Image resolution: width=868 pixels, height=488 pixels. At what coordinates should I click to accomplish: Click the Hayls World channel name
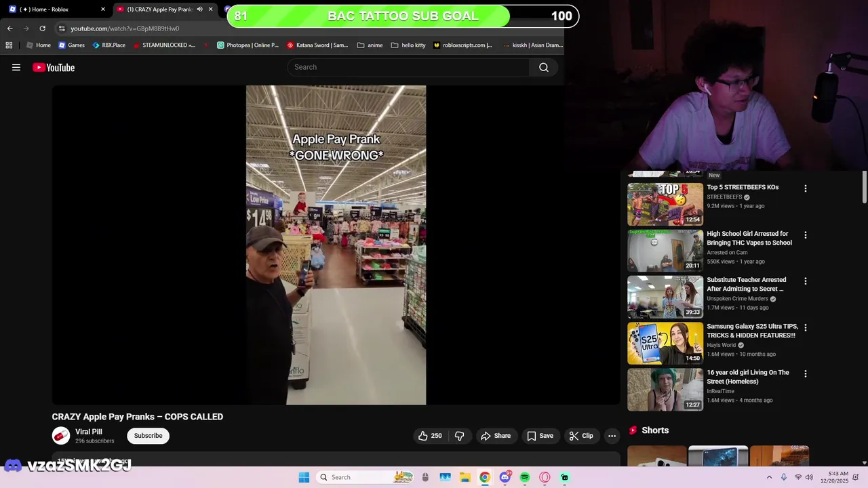pyautogui.click(x=721, y=345)
